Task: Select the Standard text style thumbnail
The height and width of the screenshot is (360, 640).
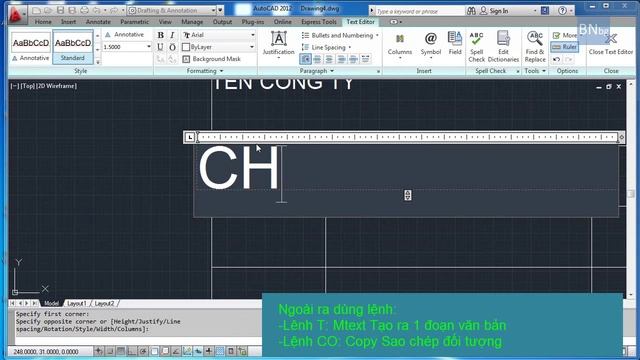Action: click(73, 47)
